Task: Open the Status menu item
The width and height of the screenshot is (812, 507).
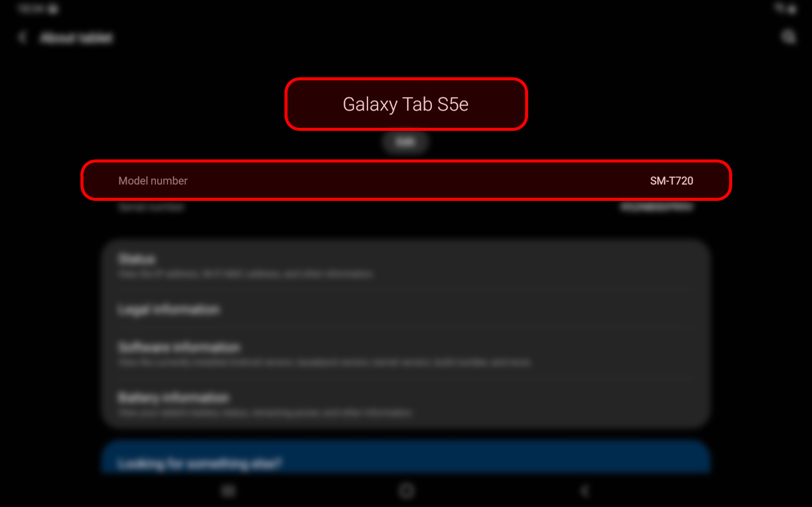Action: [x=406, y=266]
